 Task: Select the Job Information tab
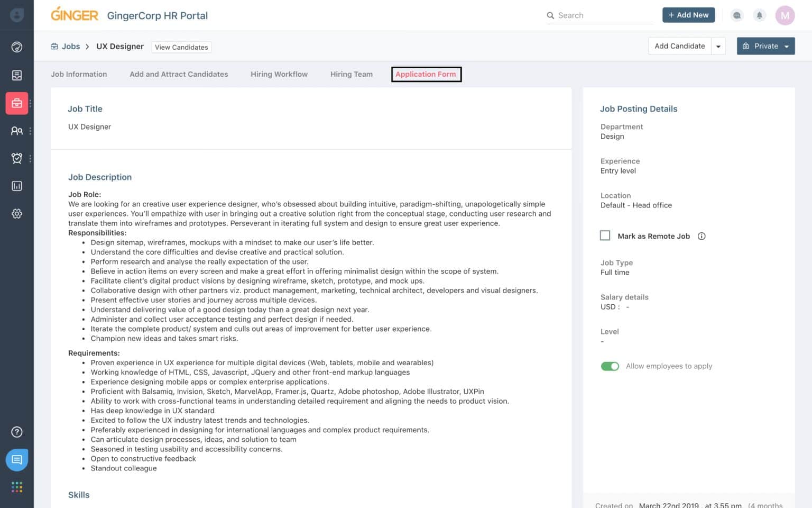pyautogui.click(x=79, y=75)
